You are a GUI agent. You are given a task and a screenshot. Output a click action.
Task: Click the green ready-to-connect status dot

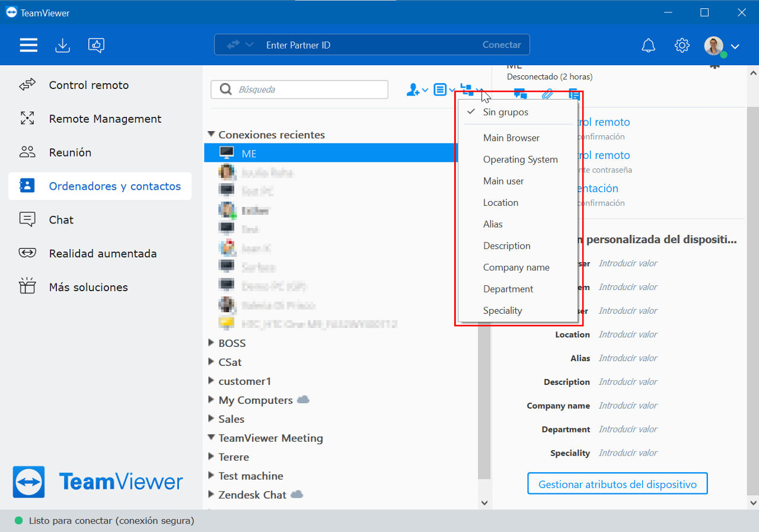pos(18,521)
